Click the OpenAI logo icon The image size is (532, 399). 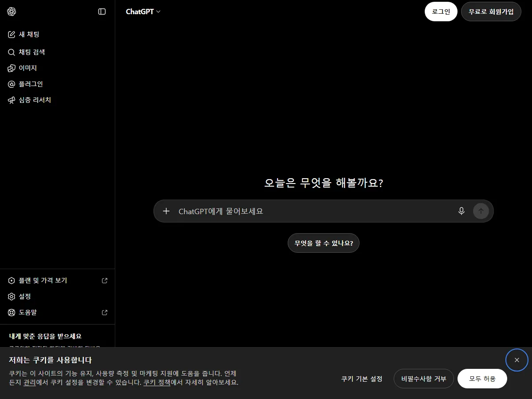[12, 12]
